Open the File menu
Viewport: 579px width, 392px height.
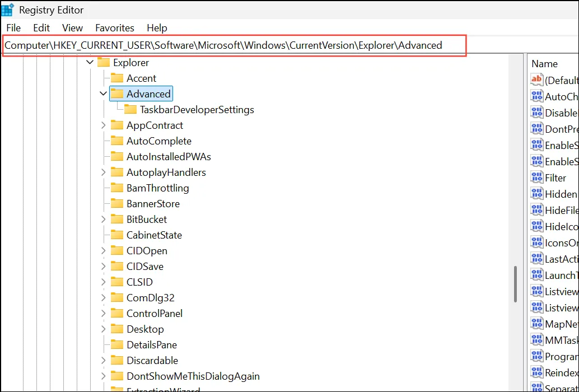point(13,28)
